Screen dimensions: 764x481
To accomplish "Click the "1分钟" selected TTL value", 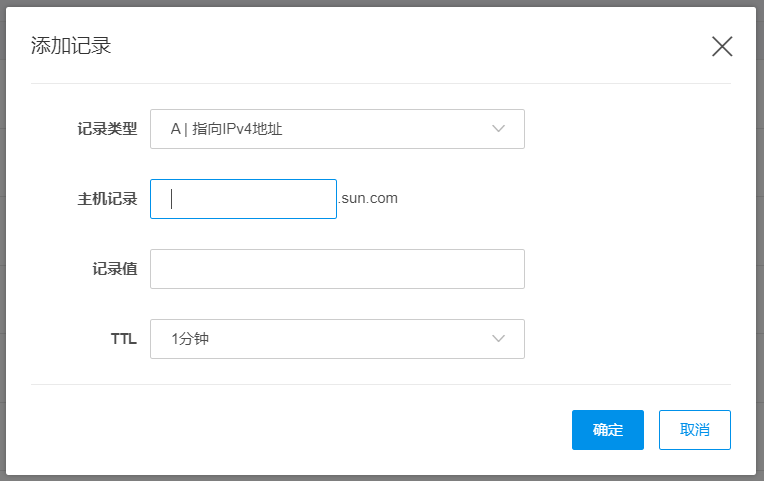I will click(190, 339).
